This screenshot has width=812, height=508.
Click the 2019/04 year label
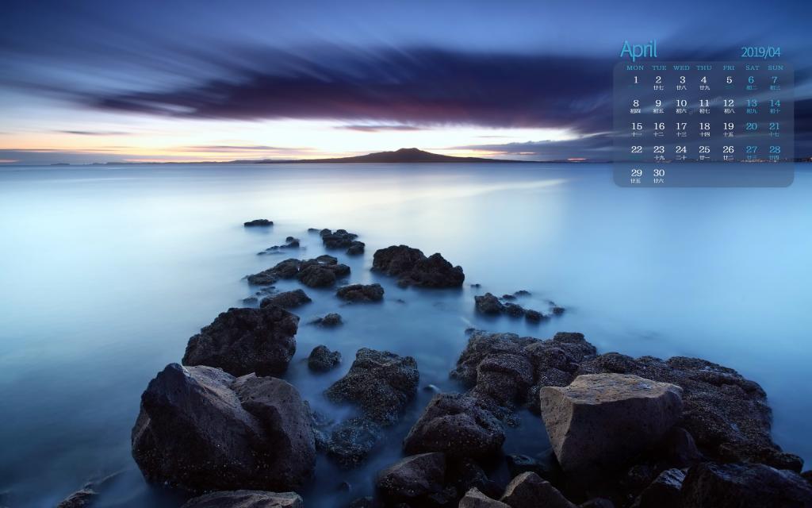coord(760,52)
